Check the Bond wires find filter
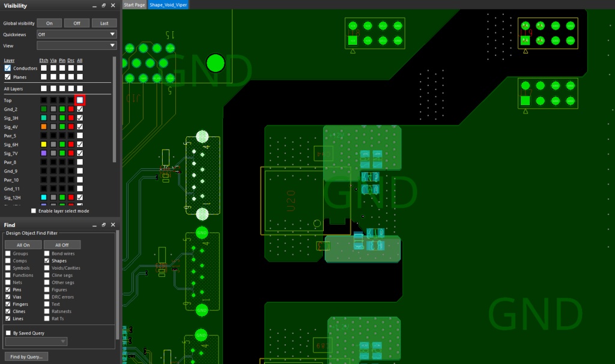This screenshot has width=615, height=364. [47, 253]
